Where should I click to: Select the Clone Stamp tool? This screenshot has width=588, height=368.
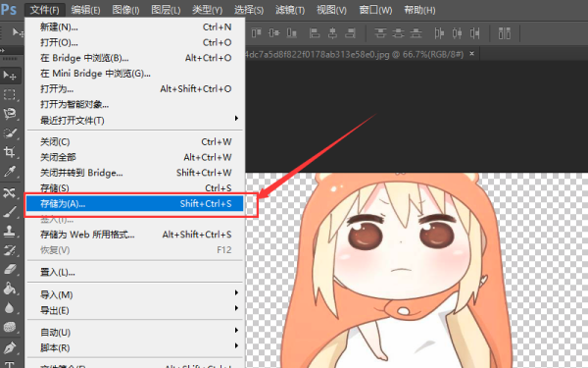(10, 232)
